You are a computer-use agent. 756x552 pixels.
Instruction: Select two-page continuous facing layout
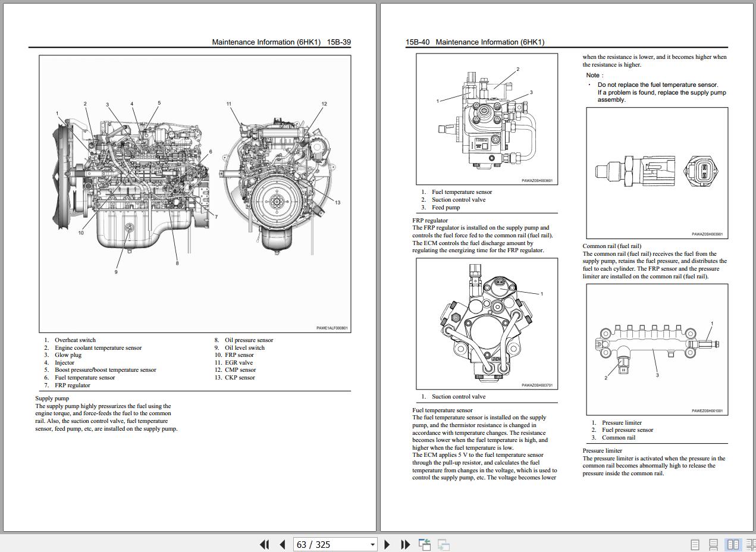pyautogui.click(x=751, y=544)
